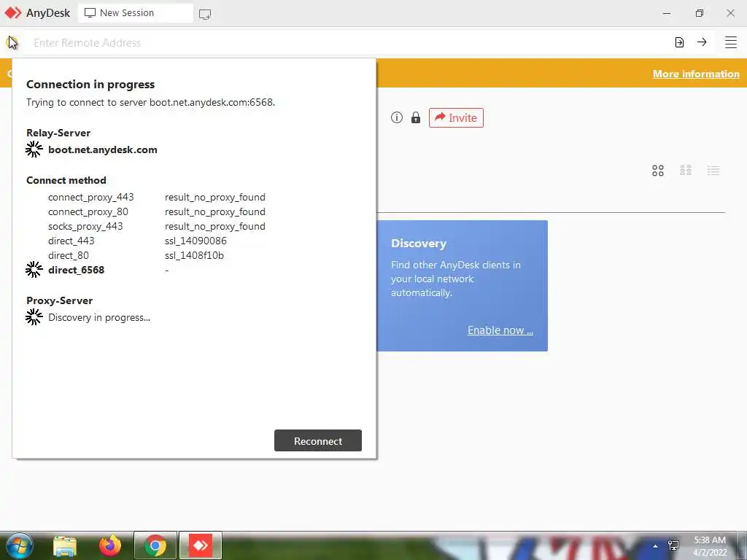Screen dimensions: 747x560
Task: Select the connect_proxy_443 method row
Action: (x=157, y=197)
